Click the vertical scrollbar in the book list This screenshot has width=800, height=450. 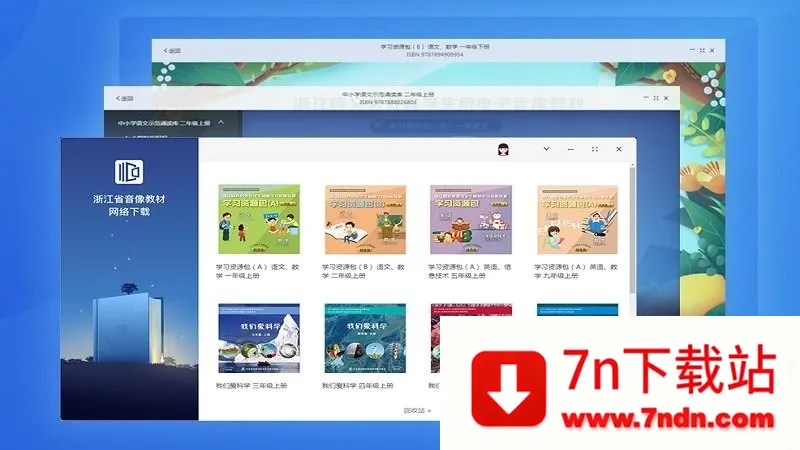point(631,230)
